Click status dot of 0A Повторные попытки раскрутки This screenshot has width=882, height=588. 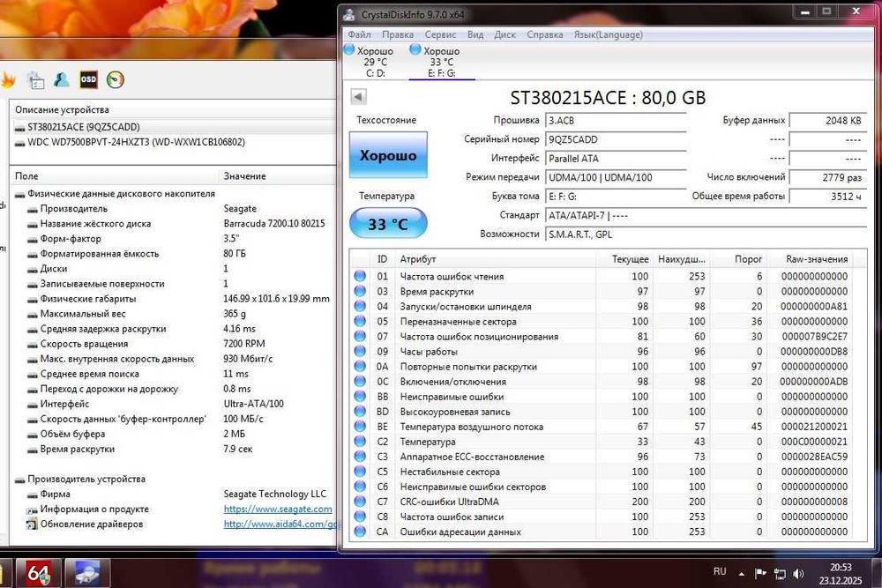[x=360, y=366]
